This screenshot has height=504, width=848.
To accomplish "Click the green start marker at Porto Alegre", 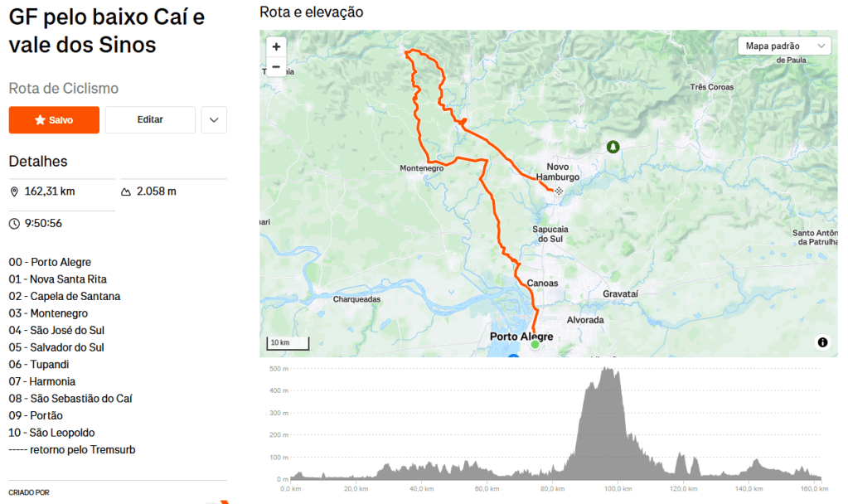I will (535, 344).
